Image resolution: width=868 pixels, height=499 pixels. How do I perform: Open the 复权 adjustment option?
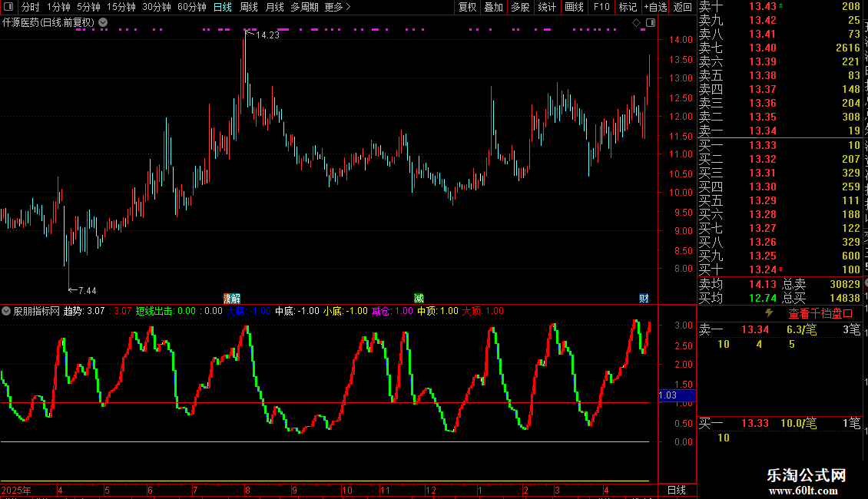tap(467, 7)
